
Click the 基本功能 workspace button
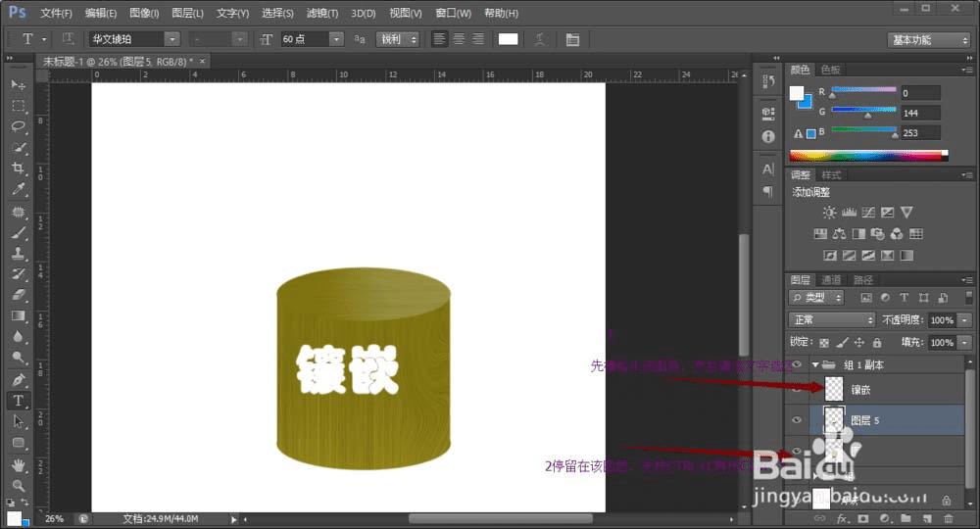[928, 40]
